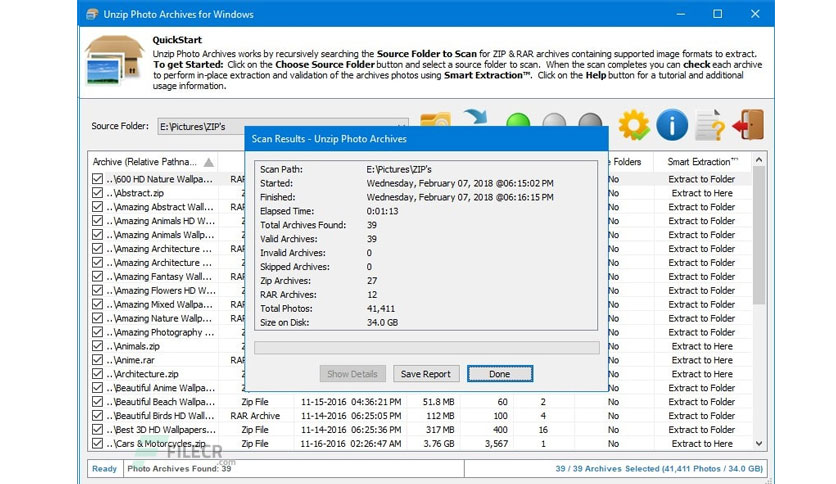Click the vertical scrollbar thumb
The height and width of the screenshot is (484, 836).
pos(759,235)
